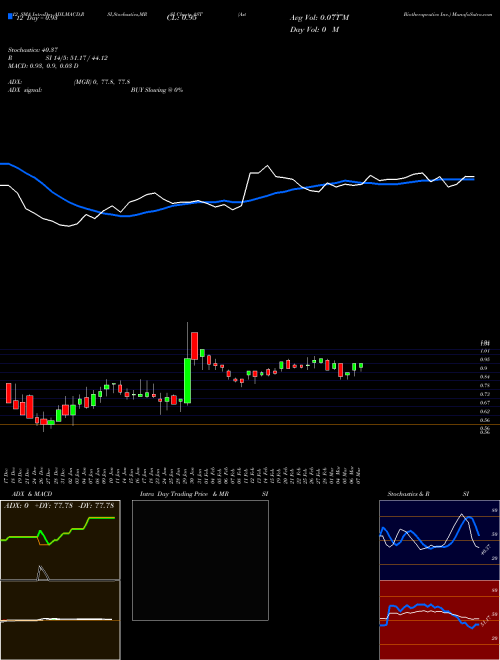Screen dimensions: 500x660
Task: Click the 0.67 price axis label
Action: pos(484,403)
